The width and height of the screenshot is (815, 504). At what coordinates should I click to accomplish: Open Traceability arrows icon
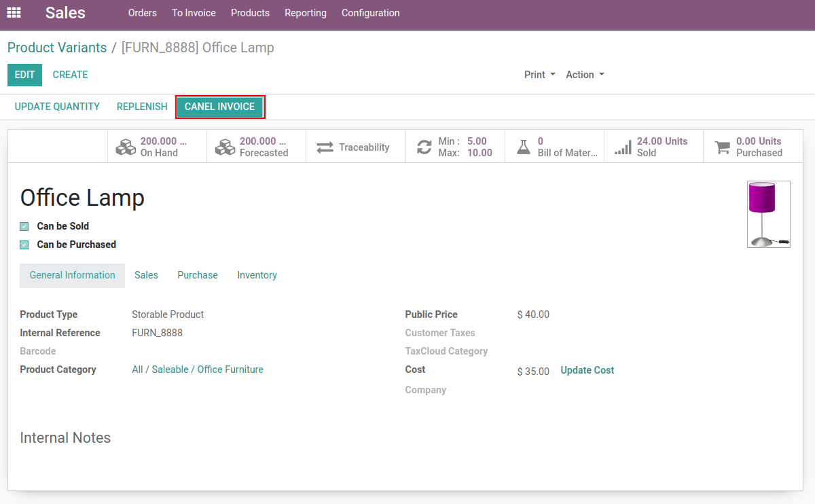click(x=325, y=147)
